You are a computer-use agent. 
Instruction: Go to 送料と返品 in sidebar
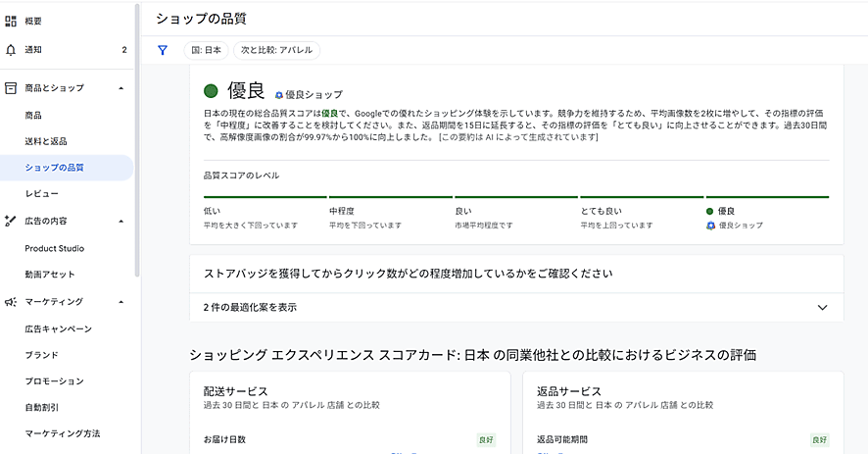[46, 141]
